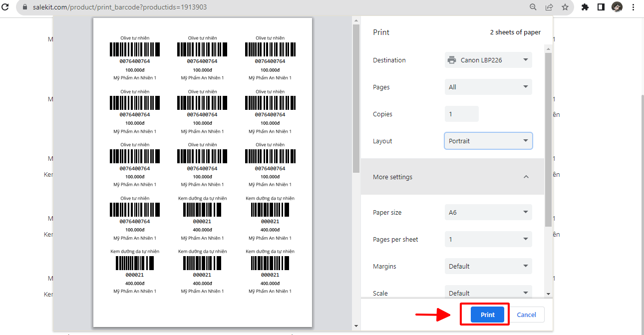
Task: Open the browser zoom magnifier icon
Action: (533, 7)
